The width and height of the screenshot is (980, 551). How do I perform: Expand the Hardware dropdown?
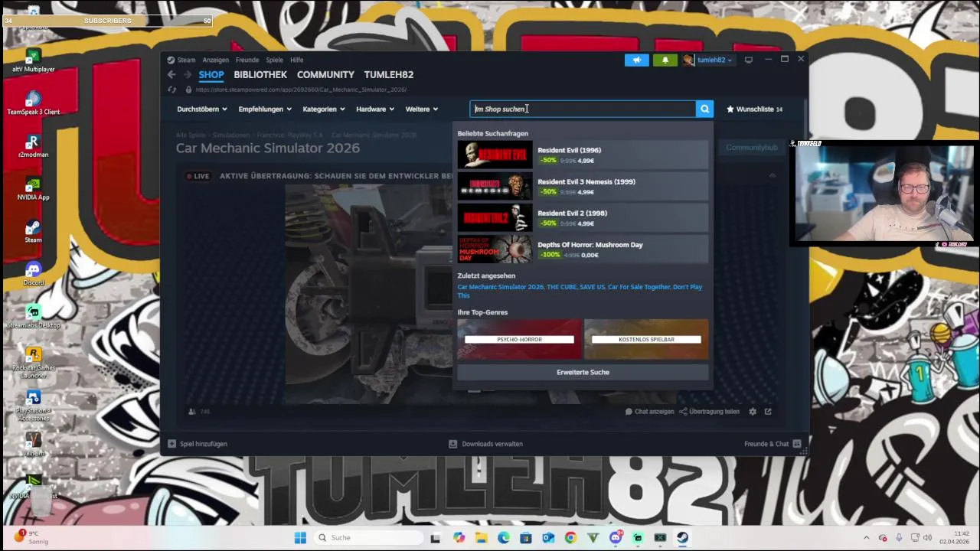coord(375,109)
